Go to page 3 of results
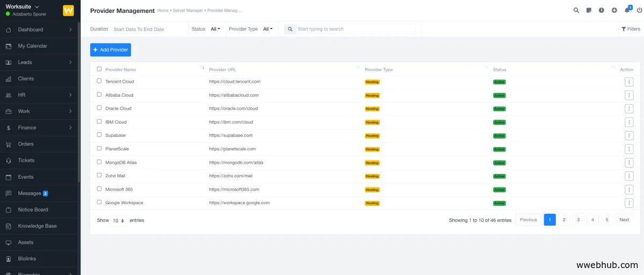This screenshot has width=644, height=275. pyautogui.click(x=578, y=220)
